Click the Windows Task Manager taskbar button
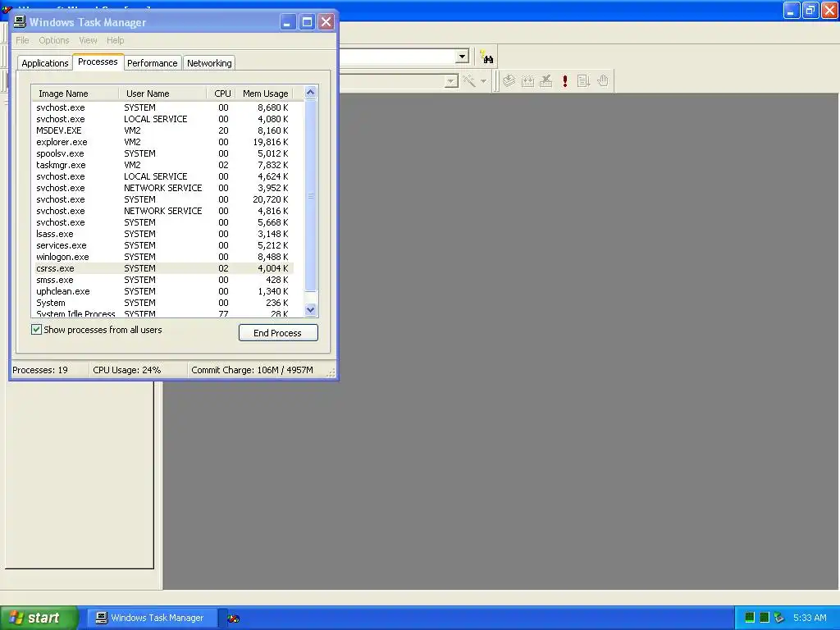 tap(153, 618)
